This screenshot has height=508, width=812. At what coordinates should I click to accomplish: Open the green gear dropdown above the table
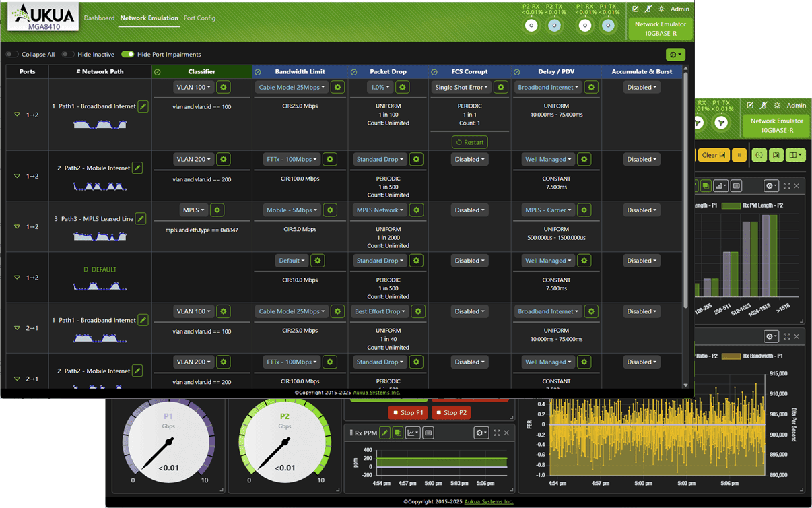pyautogui.click(x=675, y=55)
